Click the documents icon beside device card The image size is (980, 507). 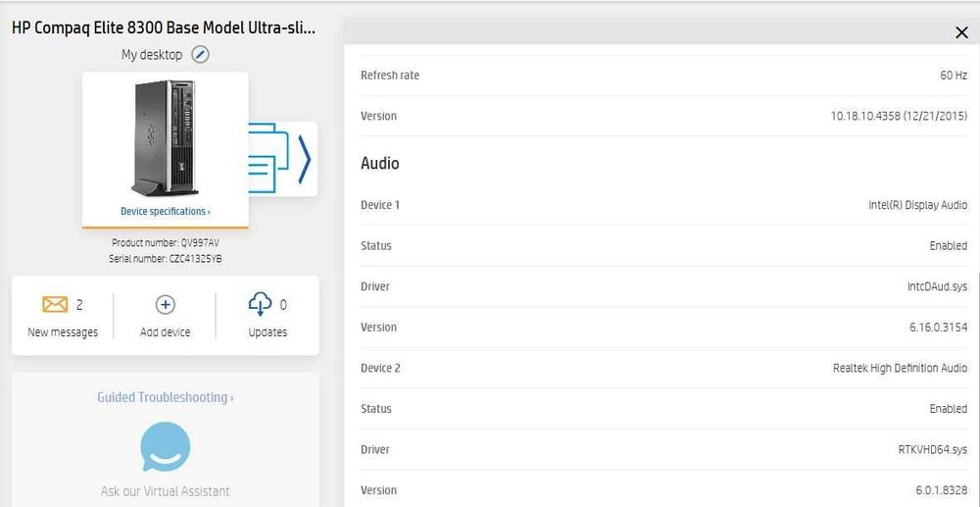pyautogui.click(x=269, y=159)
